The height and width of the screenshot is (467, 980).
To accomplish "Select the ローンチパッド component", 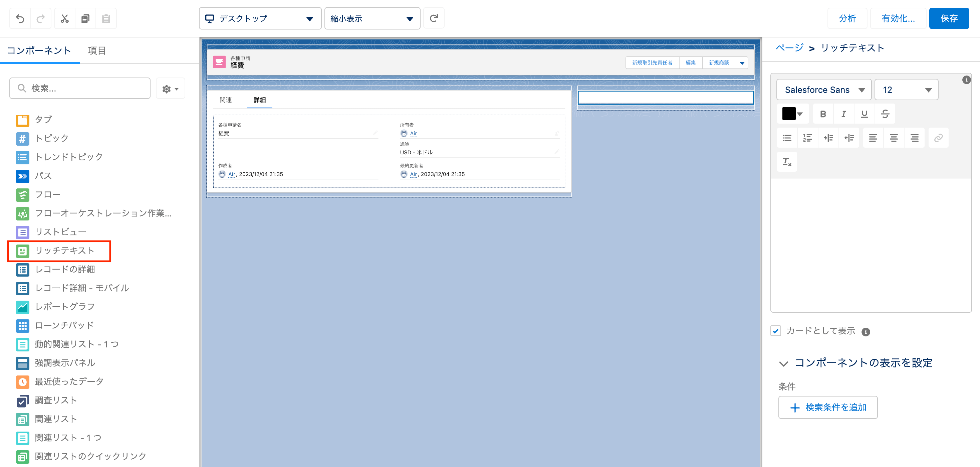I will coord(55,325).
